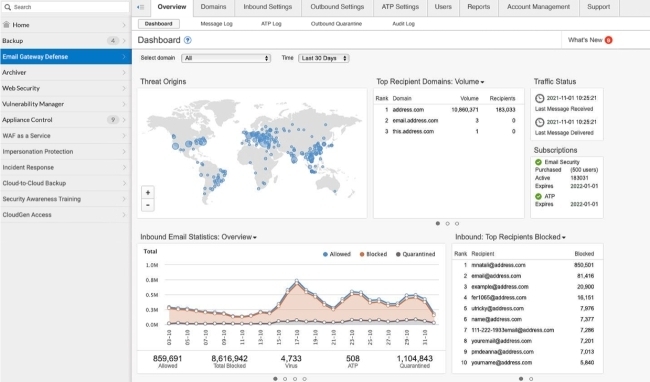Open CloudGen Access in sidebar

66,215
